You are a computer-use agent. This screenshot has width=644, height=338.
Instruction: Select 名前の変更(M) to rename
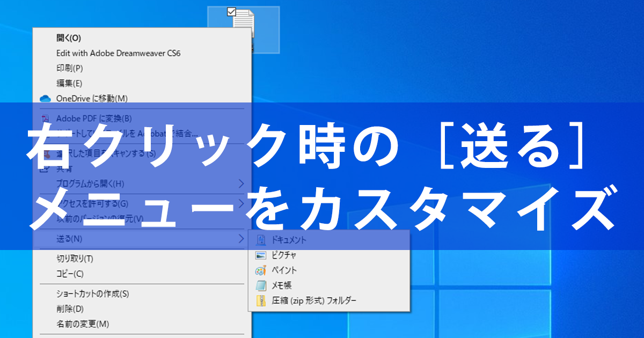coord(142,324)
